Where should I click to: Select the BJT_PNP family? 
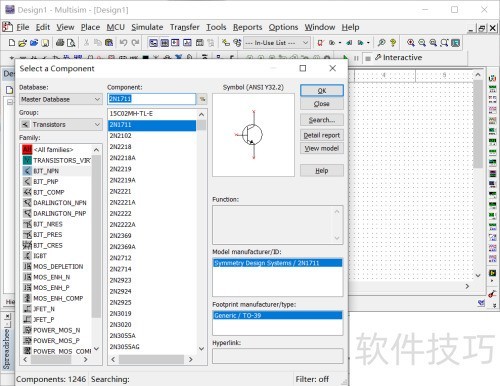coord(46,182)
